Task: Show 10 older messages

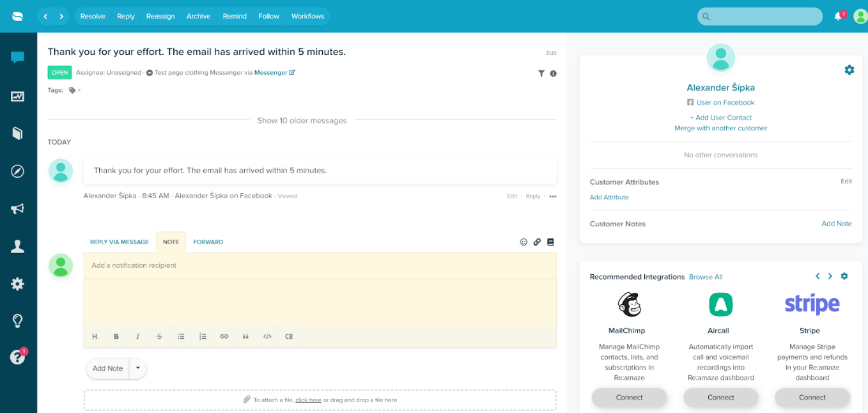Action: coord(302,120)
